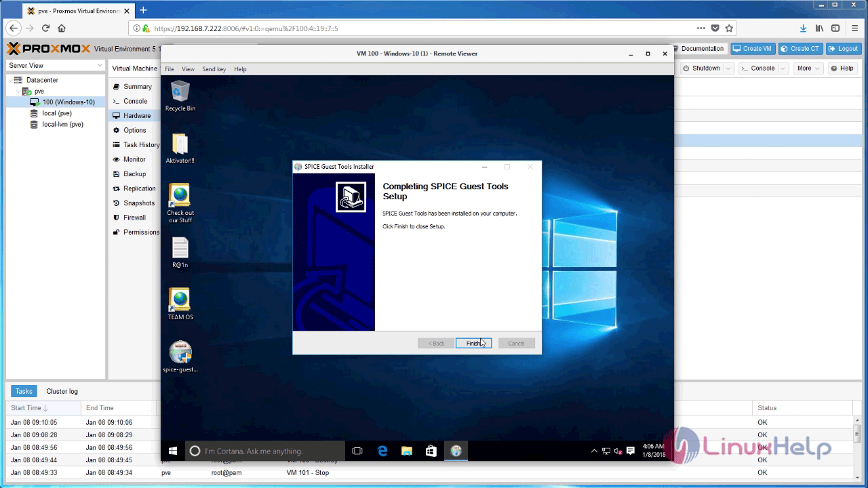This screenshot has height=488, width=868.
Task: Click the Cortana search box
Action: click(x=265, y=451)
